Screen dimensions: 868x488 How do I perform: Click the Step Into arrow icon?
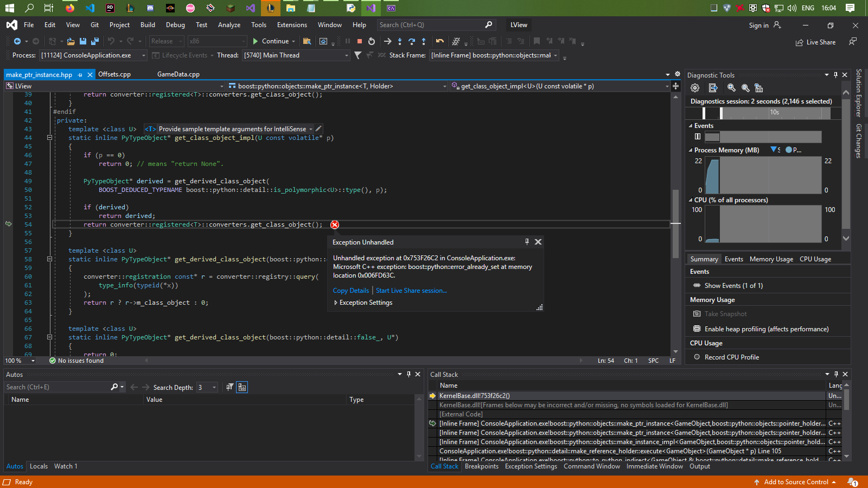[400, 41]
